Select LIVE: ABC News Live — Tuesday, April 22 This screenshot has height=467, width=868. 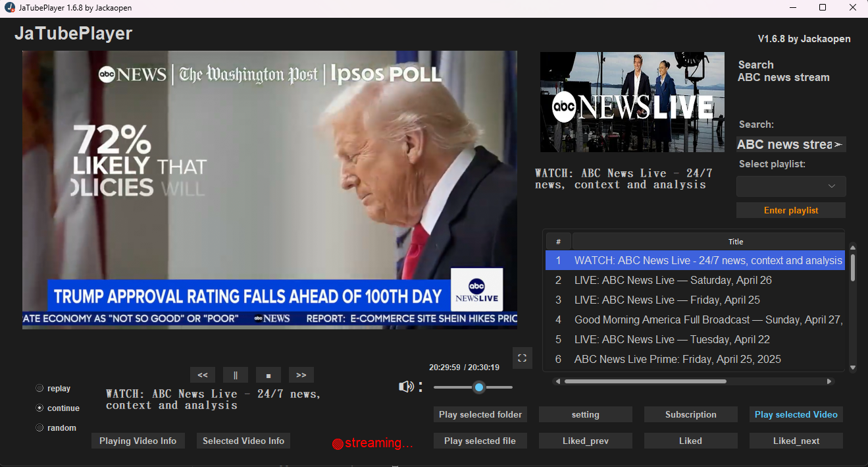tap(695, 339)
